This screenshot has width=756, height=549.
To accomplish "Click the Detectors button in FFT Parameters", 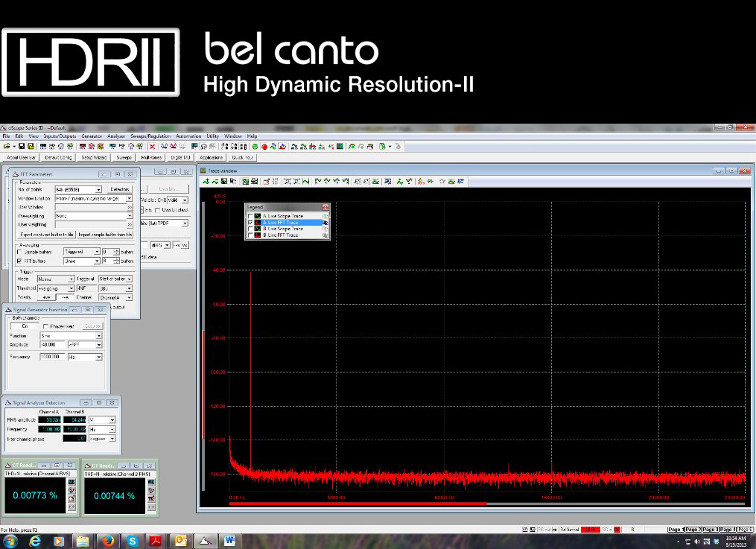I will [x=120, y=189].
